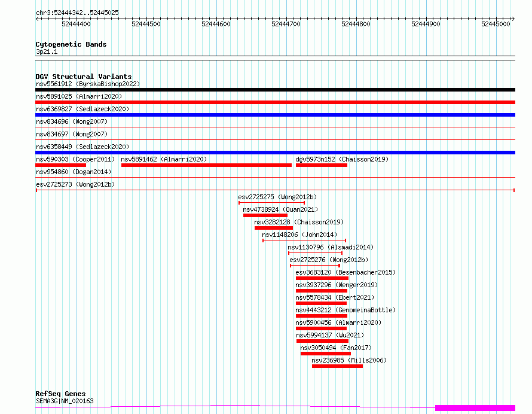Select nsv834697 (Wong2007) label
The image size is (532, 414).
72,134
